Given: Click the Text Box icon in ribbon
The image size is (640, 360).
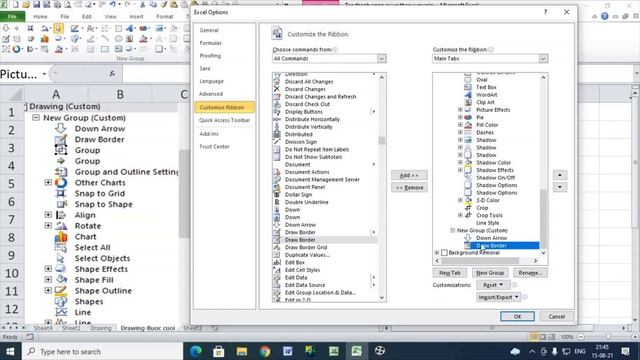Looking at the screenshot, I should 118,49.
